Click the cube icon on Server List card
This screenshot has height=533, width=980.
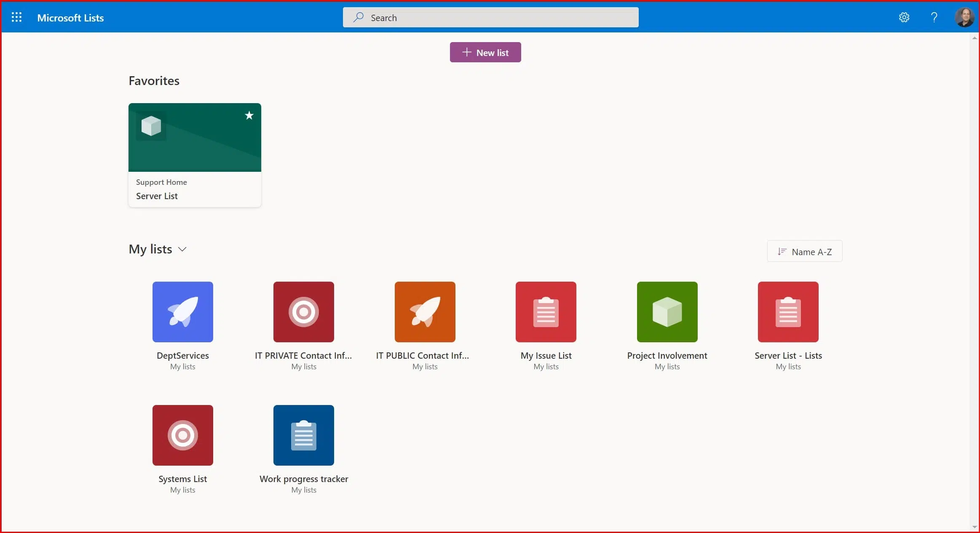(151, 126)
